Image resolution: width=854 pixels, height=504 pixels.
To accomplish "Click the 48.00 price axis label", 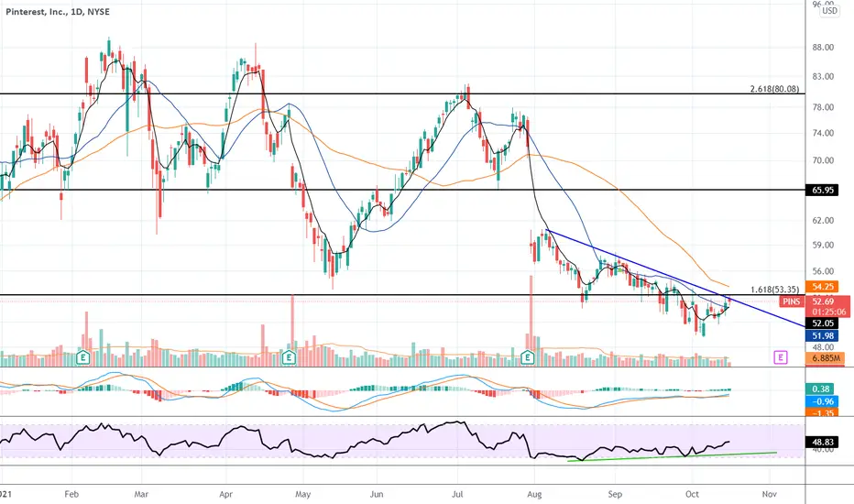I will pos(823,347).
